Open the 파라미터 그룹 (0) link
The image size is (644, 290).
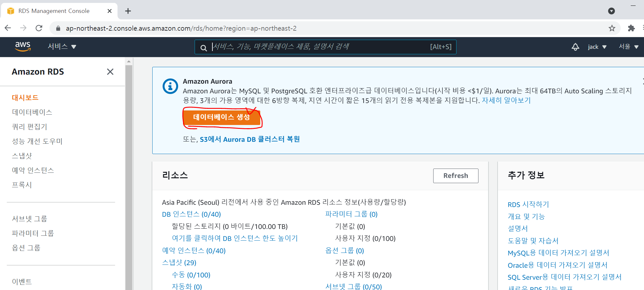pos(351,214)
